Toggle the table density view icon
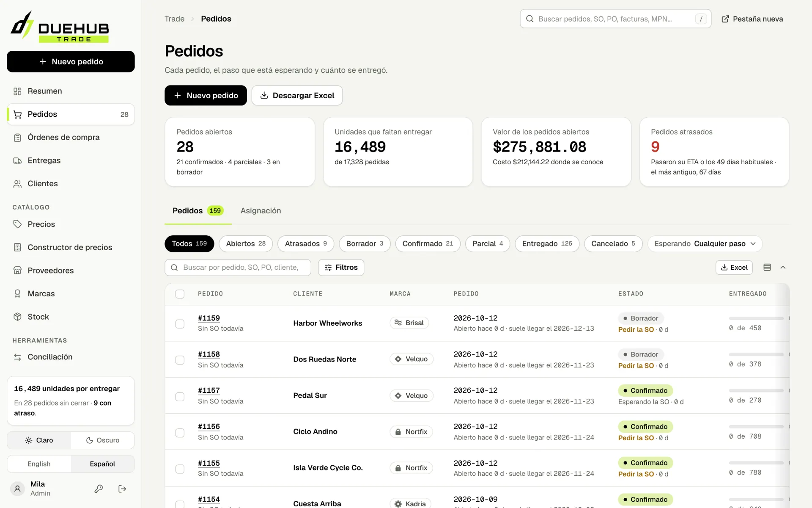 [767, 268]
